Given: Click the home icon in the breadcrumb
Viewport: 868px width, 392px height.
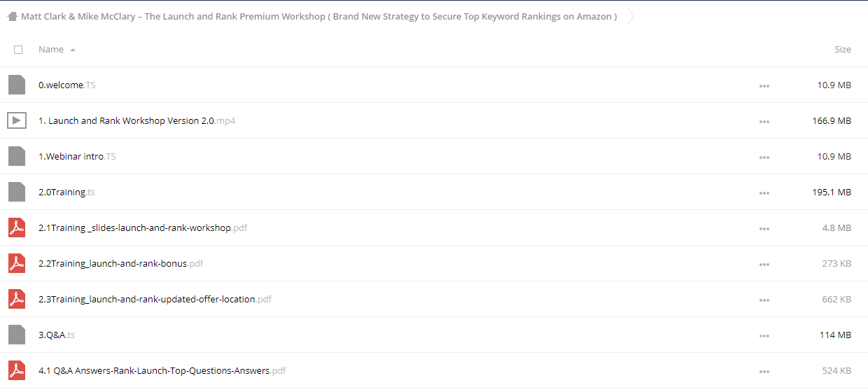Looking at the screenshot, I should (13, 16).
